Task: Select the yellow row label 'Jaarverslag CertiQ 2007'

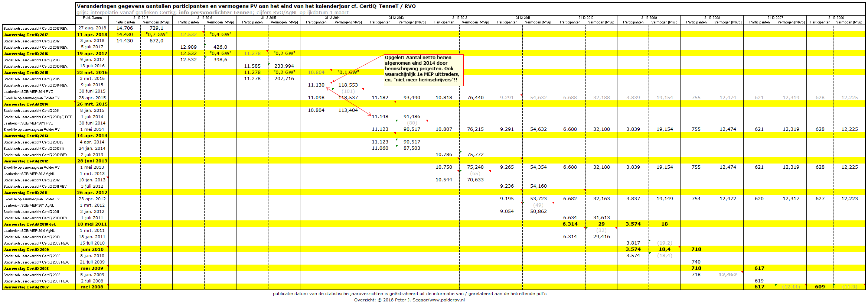Action: click(26, 287)
